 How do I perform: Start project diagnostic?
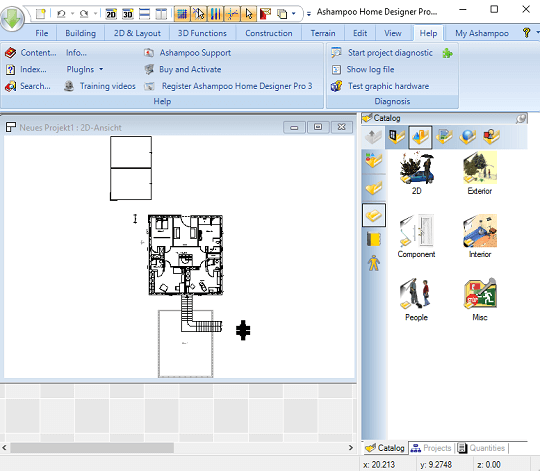point(382,53)
